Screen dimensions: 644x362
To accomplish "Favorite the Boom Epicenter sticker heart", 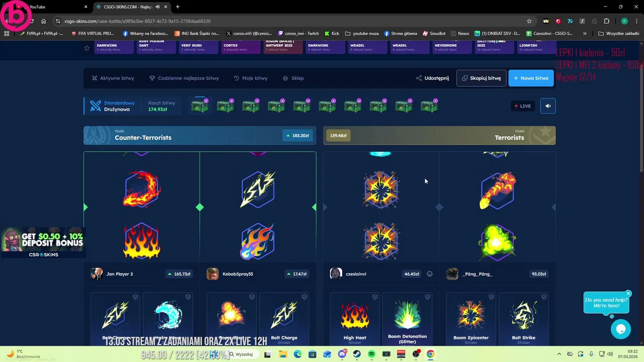I will [491, 297].
